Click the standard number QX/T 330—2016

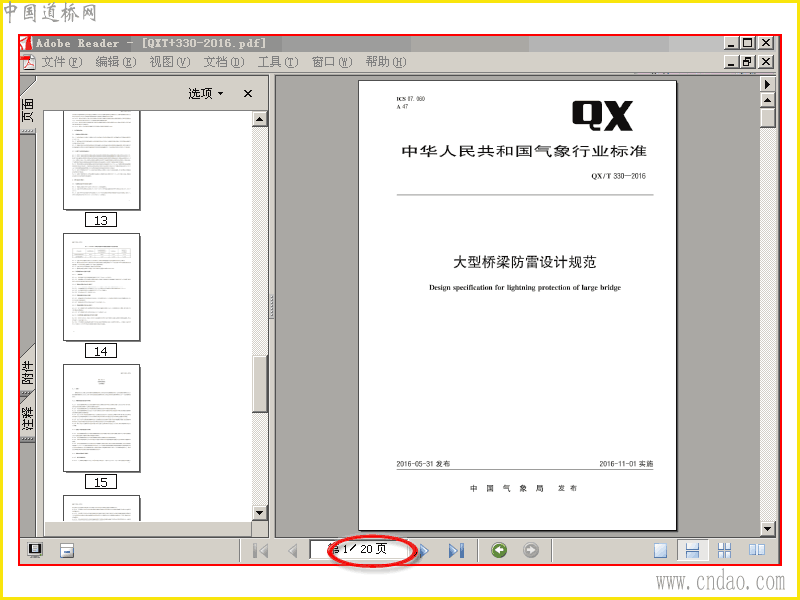point(618,176)
